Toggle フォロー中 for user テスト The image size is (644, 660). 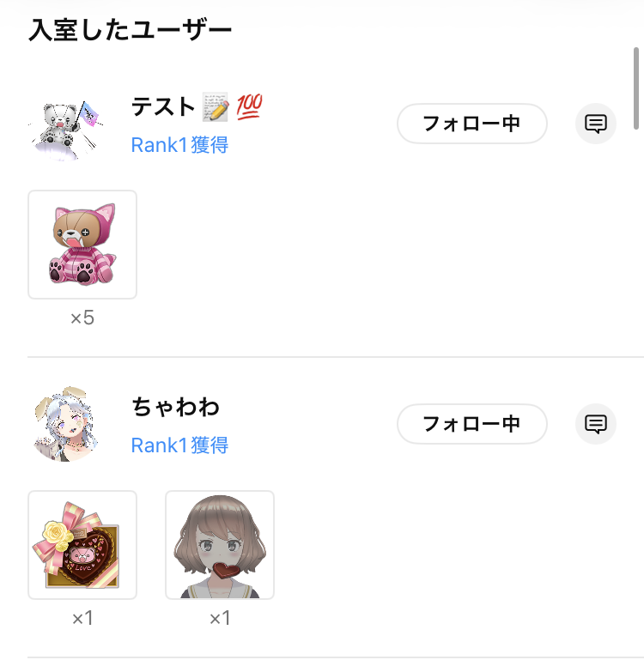[x=471, y=124]
